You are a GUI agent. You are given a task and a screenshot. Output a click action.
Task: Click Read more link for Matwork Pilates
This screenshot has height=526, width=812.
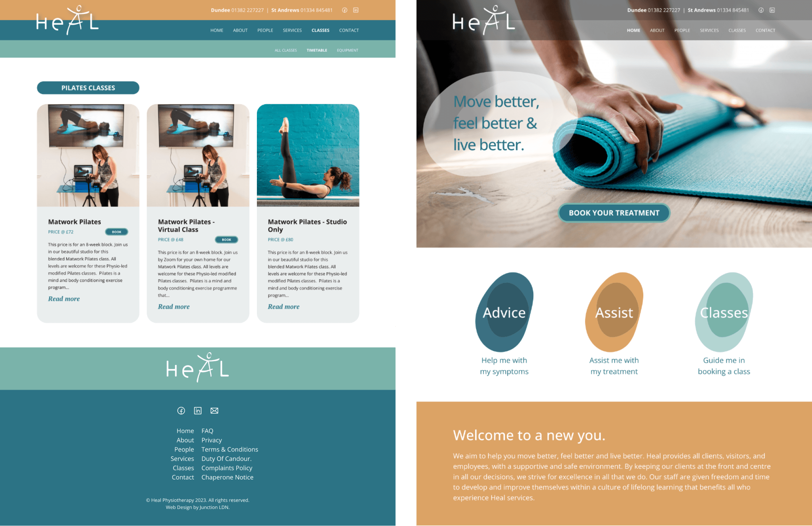coord(63,298)
